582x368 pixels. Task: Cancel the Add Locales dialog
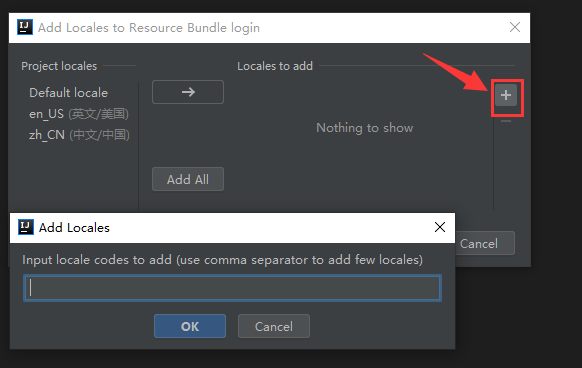274,326
